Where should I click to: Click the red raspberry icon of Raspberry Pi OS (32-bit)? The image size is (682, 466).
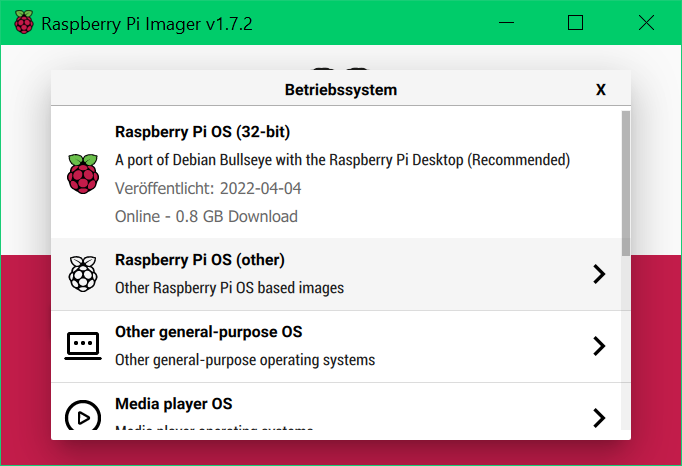[x=83, y=174]
